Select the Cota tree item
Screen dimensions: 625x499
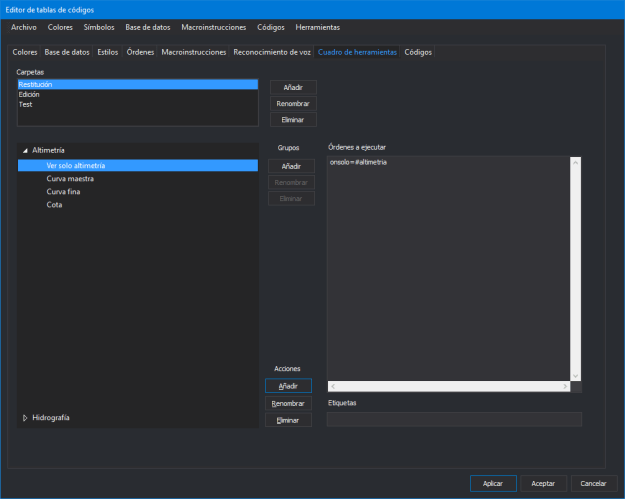coord(55,204)
